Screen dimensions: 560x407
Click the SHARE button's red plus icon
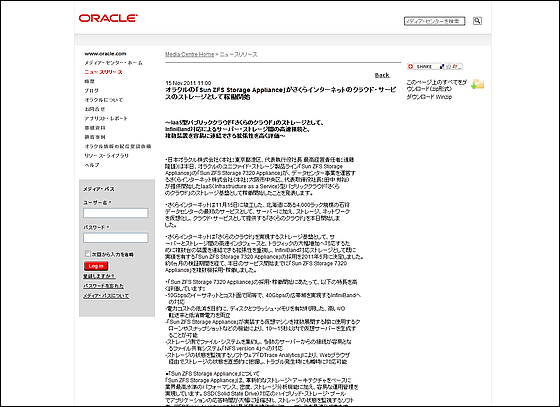tap(410, 66)
